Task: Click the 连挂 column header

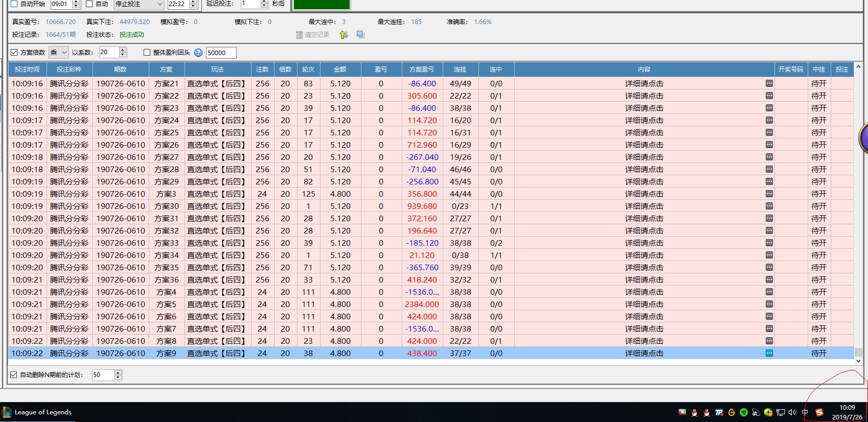Action: pyautogui.click(x=460, y=69)
